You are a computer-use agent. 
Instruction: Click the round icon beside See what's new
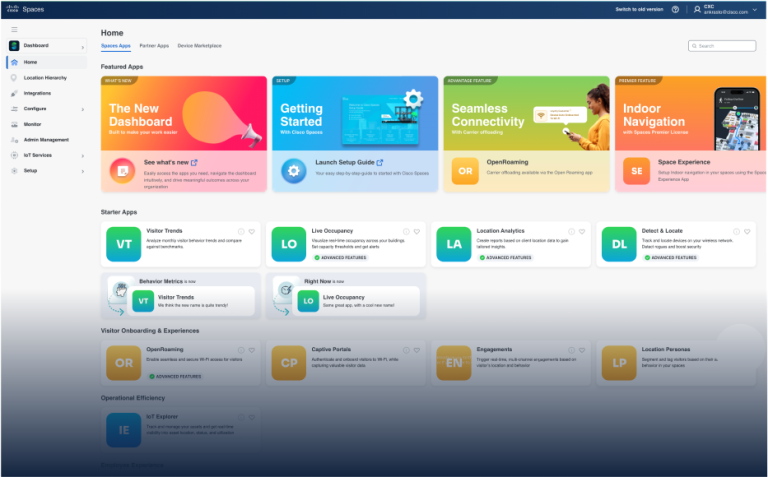(x=122, y=171)
